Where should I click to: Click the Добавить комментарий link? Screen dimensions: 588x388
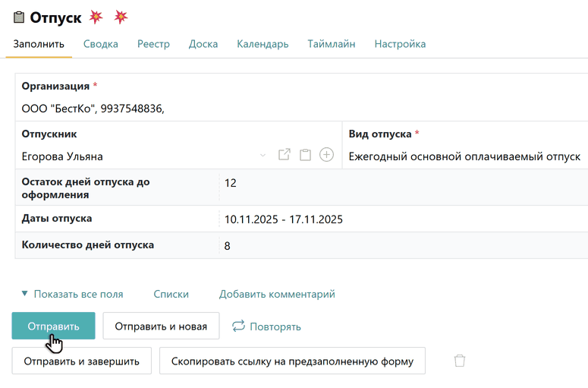pos(277,294)
